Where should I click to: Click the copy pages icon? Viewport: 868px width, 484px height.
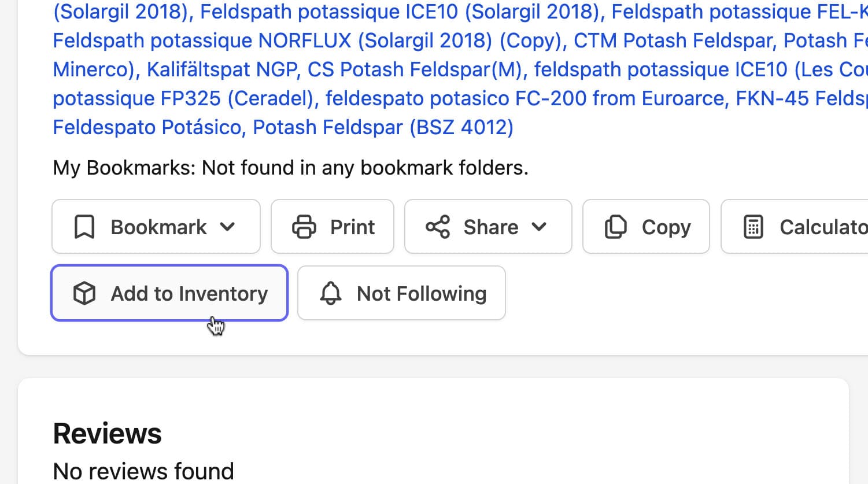tap(615, 227)
